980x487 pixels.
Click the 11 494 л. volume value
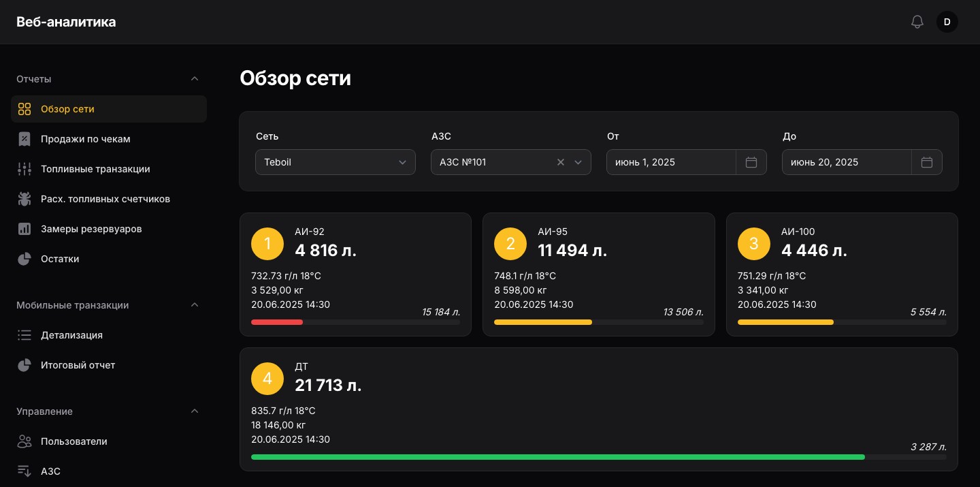click(572, 251)
